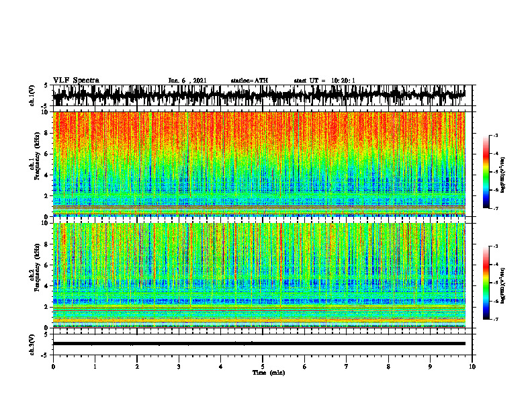The width and height of the screenshot is (532, 411).
Task: Click the log(PSD) label beside ch.1 colorbar
Action: (502, 175)
